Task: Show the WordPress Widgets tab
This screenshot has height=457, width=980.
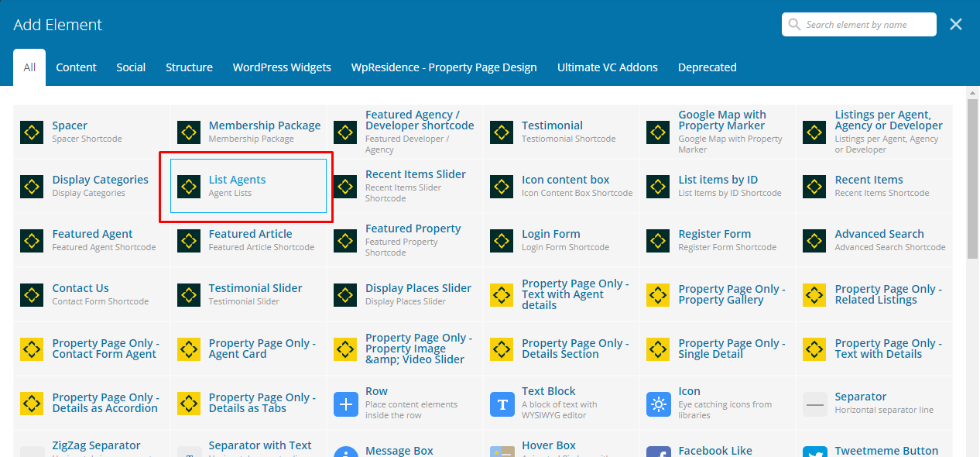Action: coord(282,67)
